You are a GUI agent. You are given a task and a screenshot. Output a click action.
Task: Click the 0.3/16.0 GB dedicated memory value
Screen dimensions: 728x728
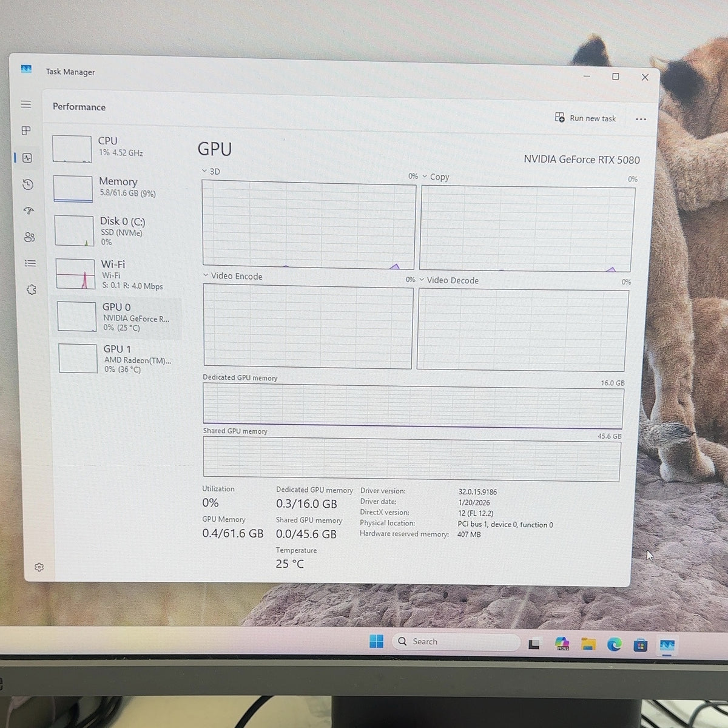point(306,504)
